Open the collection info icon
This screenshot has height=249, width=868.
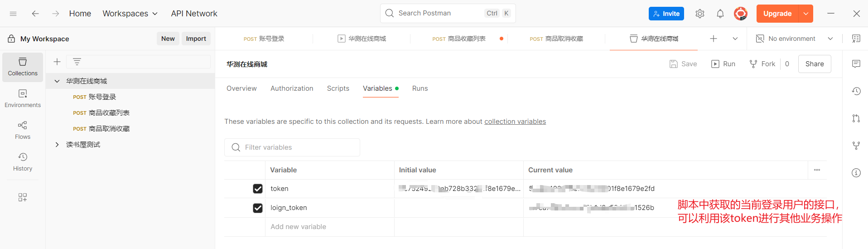tap(856, 173)
